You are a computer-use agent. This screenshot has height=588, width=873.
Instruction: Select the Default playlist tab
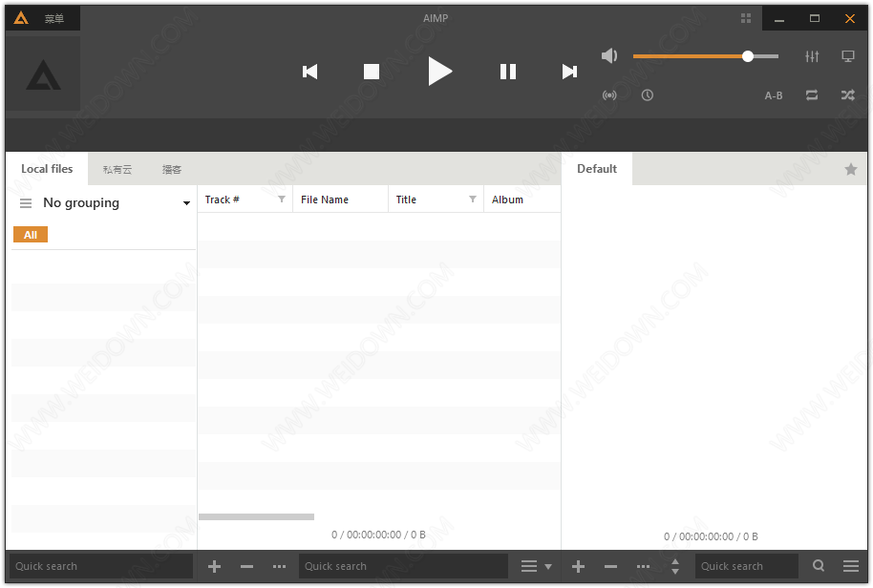tap(597, 169)
